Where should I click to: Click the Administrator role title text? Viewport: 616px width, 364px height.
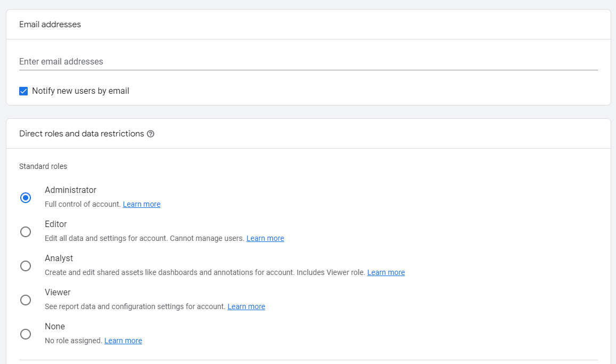tap(71, 190)
